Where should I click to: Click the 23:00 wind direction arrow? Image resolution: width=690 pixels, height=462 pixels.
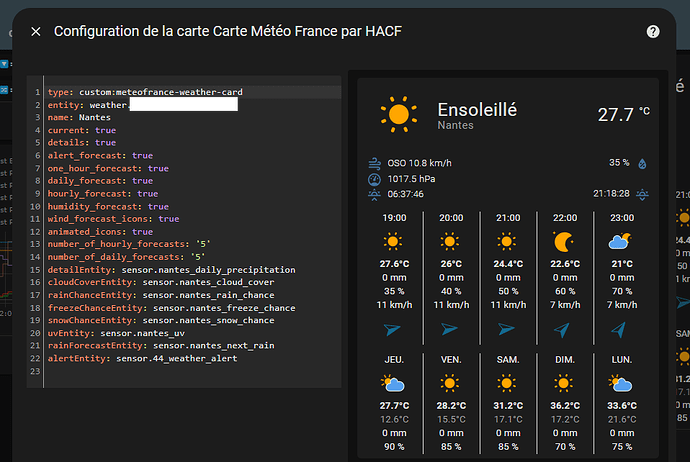619,330
